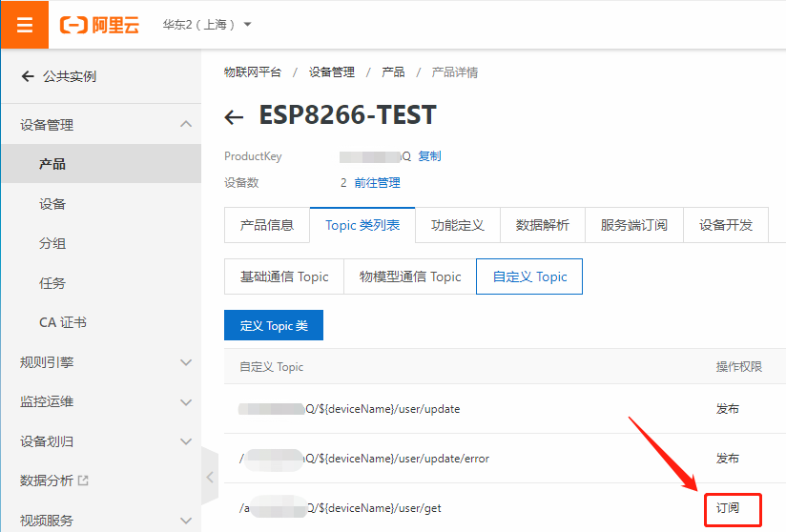
Task: Collapse the 设备管理 section
Action: point(186,124)
